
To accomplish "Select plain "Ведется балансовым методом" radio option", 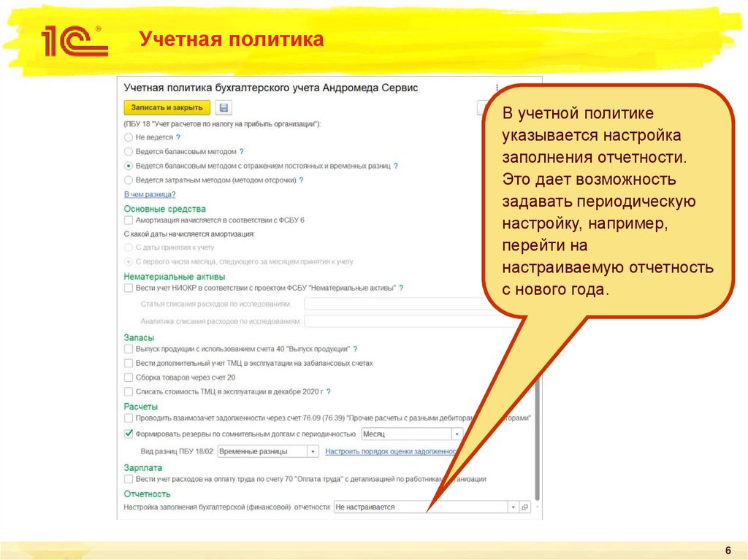I will tap(129, 152).
